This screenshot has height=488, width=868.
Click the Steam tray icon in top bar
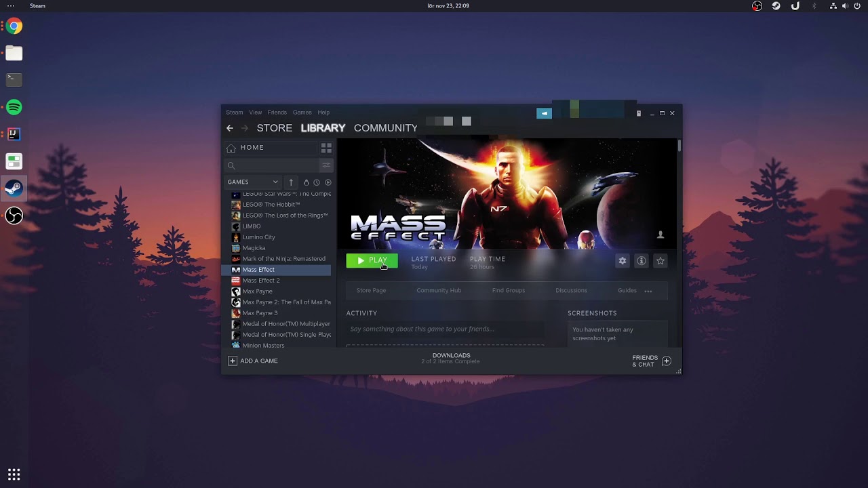click(776, 6)
